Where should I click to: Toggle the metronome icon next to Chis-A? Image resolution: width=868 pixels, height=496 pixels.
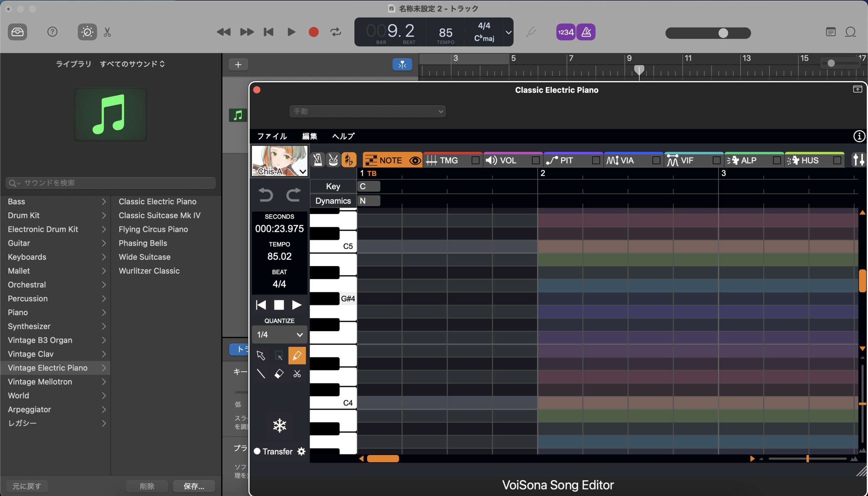pyautogui.click(x=317, y=160)
